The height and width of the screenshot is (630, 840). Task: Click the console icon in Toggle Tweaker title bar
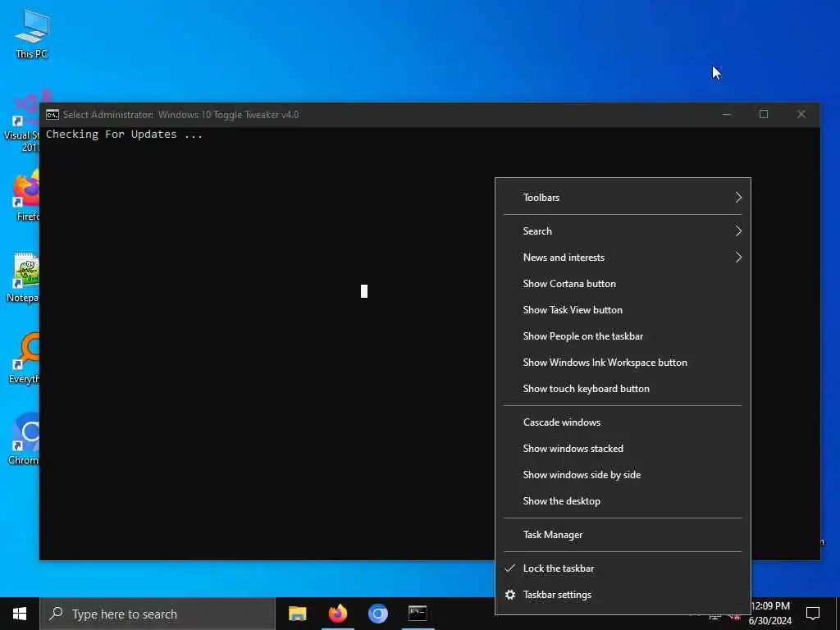[x=52, y=115]
